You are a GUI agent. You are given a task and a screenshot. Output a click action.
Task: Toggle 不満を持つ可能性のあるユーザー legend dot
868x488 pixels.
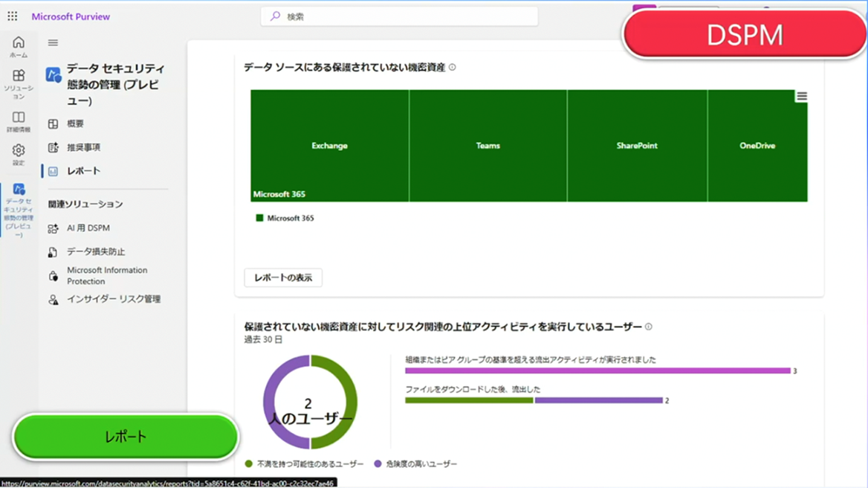tap(248, 464)
